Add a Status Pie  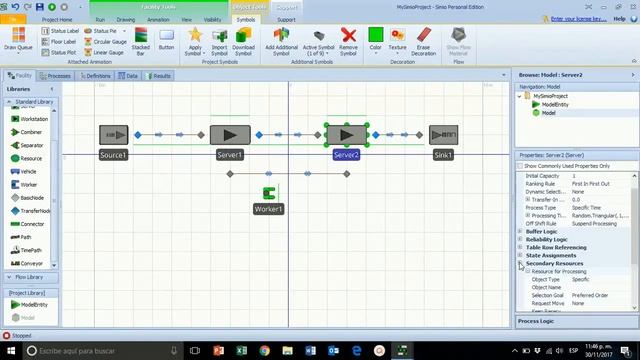[101, 31]
